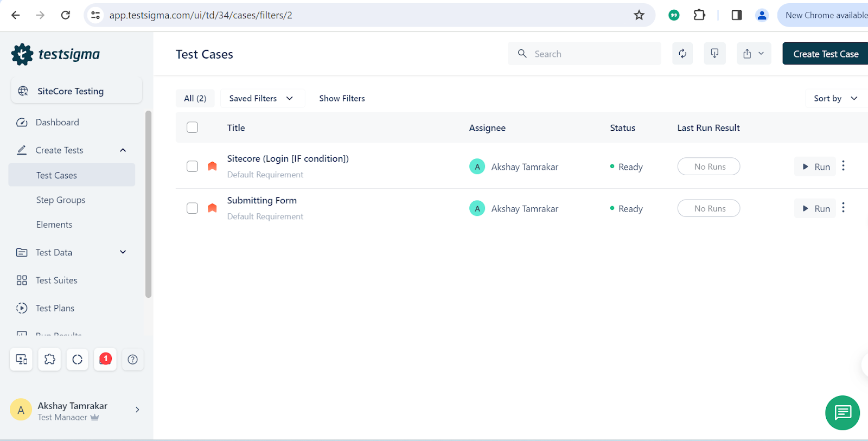Click the orange flag on Submitting Form row
The image size is (868, 441).
point(212,208)
